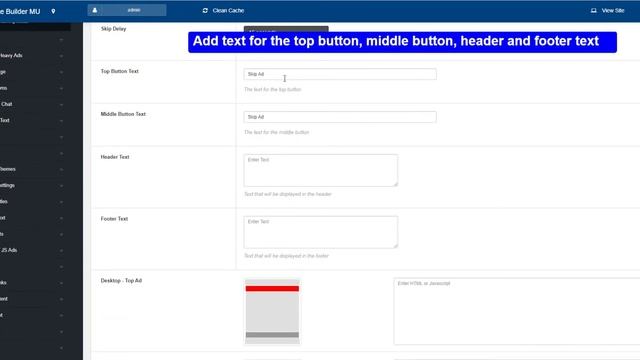Expand the 25 Ads sidebar menu chevron
This screenshot has width=640, height=360.
(x=61, y=251)
